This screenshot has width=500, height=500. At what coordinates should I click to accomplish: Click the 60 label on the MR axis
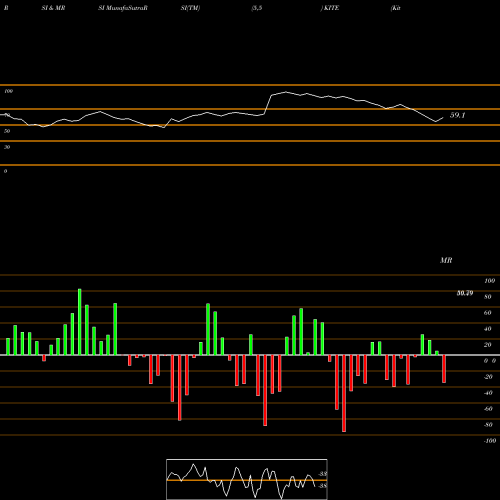pos(488,313)
